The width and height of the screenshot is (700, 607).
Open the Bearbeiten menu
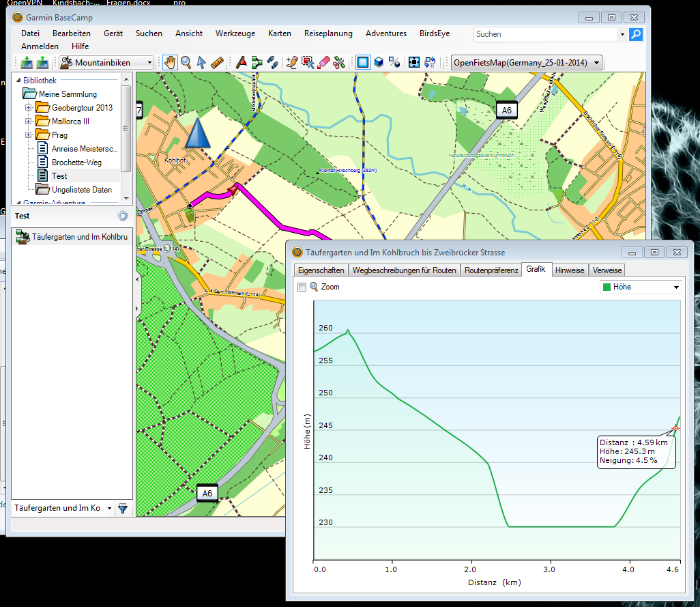click(x=72, y=33)
